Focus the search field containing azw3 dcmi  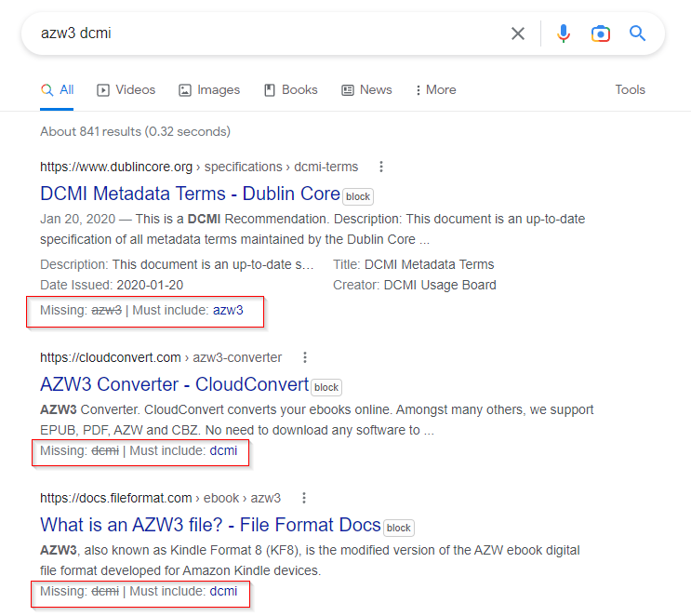click(260, 33)
